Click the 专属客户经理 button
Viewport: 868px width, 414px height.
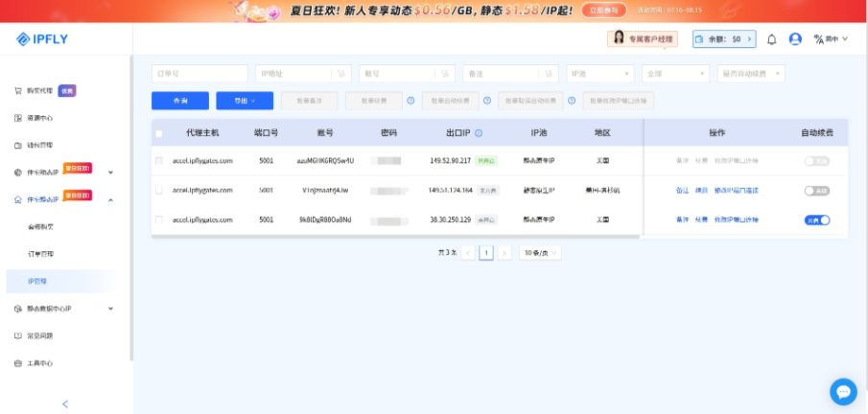[x=643, y=38]
